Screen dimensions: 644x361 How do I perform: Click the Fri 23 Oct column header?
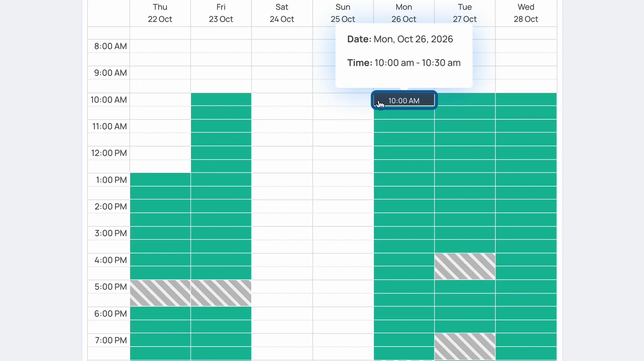[221, 13]
